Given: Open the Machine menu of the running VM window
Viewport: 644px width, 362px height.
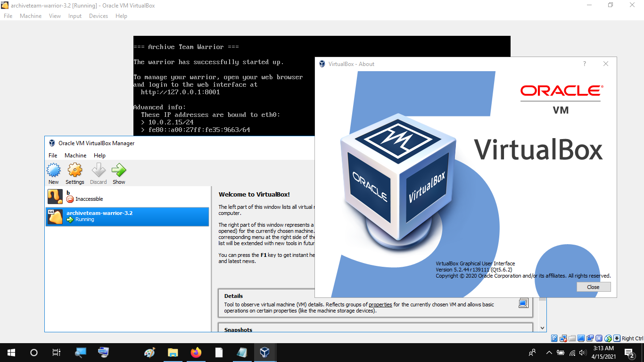Looking at the screenshot, I should point(31,16).
